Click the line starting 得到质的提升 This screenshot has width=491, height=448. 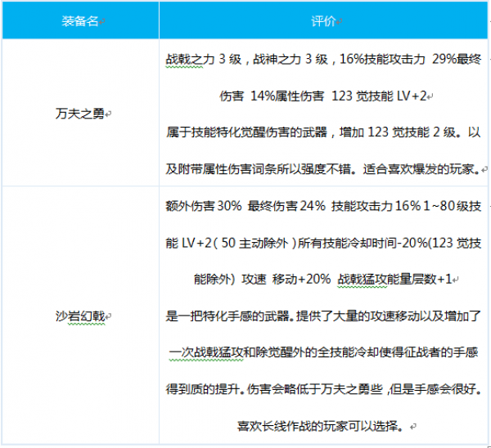tap(323, 389)
